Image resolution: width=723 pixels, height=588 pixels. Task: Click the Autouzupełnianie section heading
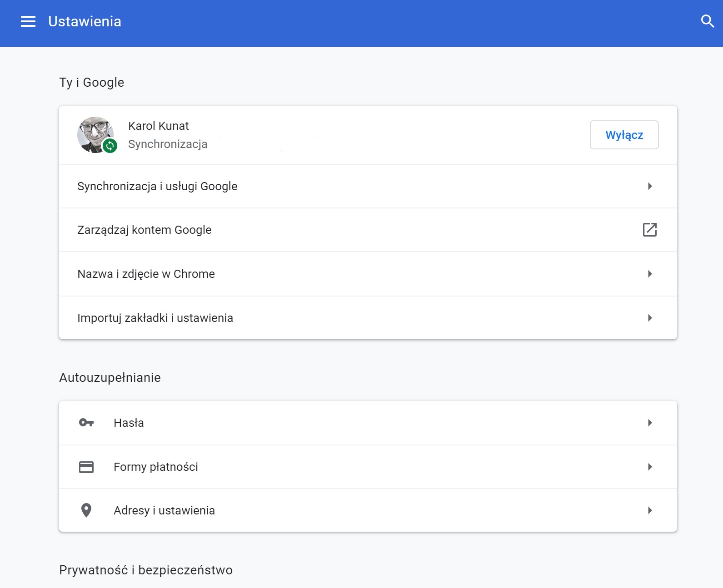point(110,377)
